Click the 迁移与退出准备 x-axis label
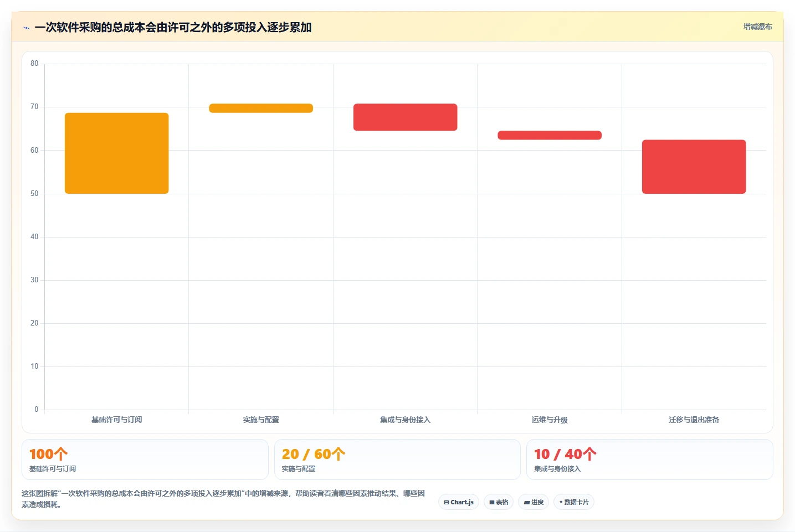The image size is (795, 532). tap(694, 420)
